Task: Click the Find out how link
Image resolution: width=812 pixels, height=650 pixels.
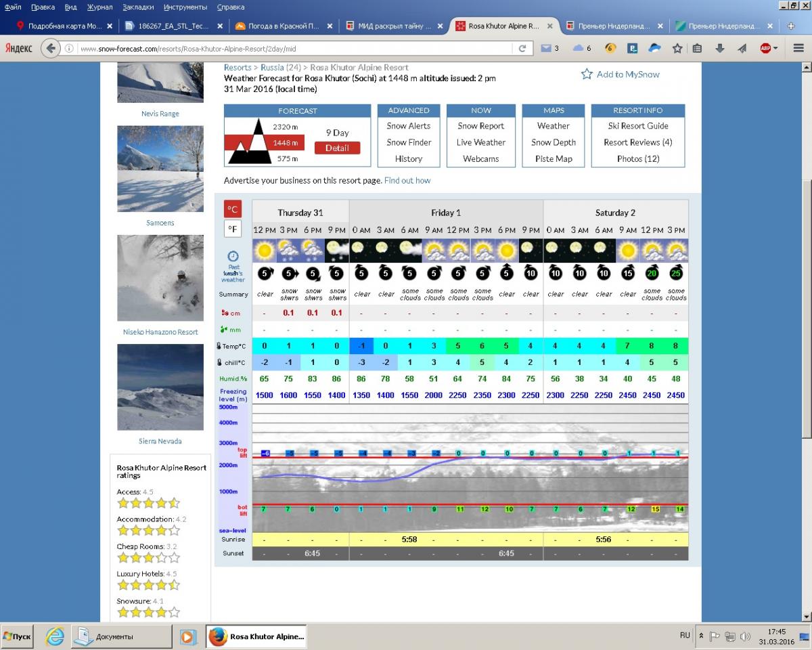Action: (x=407, y=181)
